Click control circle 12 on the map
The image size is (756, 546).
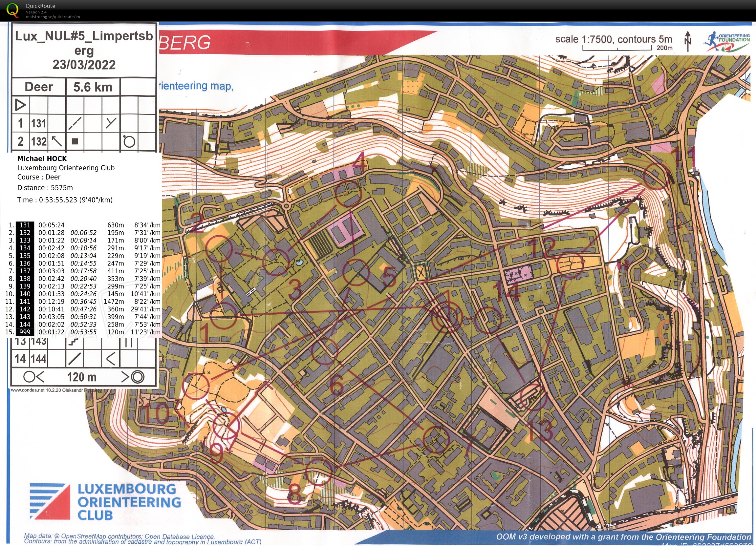pyautogui.click(x=570, y=265)
